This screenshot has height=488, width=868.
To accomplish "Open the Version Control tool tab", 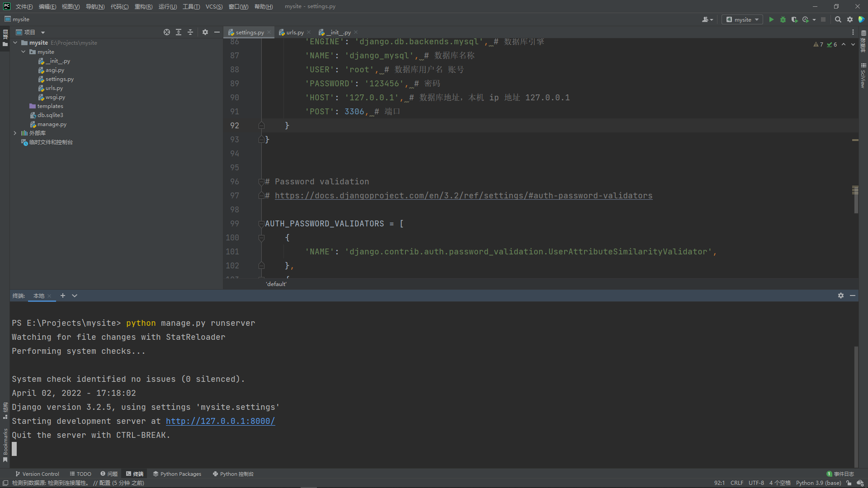I will click(x=37, y=474).
